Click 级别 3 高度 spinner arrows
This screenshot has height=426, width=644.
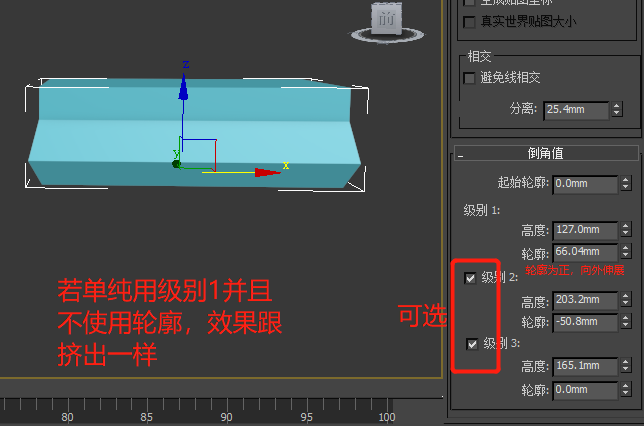[626, 365]
